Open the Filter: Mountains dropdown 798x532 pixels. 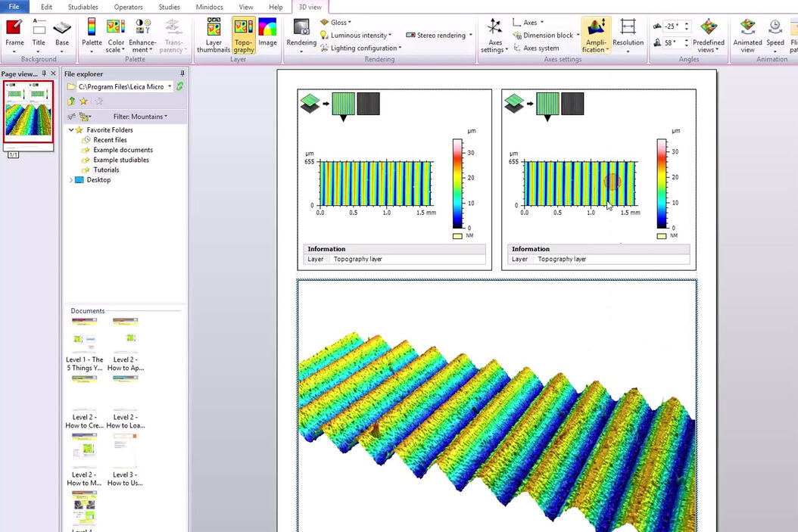click(x=140, y=117)
